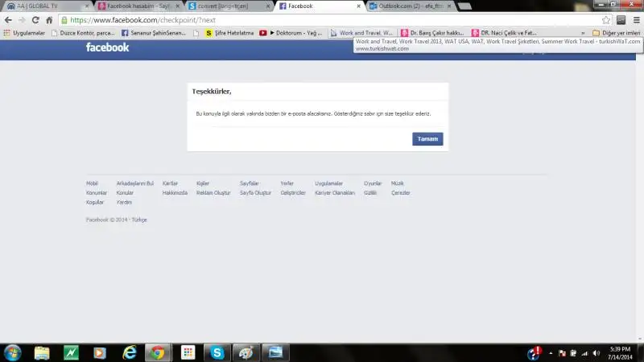This screenshot has height=362, width=644.
Task: Expand the bookmarks overflow chevron
Action: (x=585, y=33)
